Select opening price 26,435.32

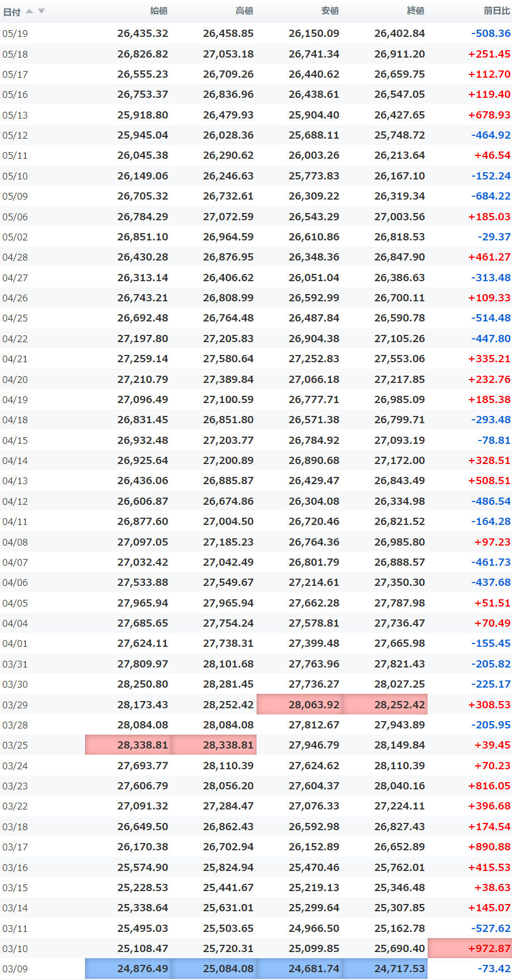coord(143,34)
